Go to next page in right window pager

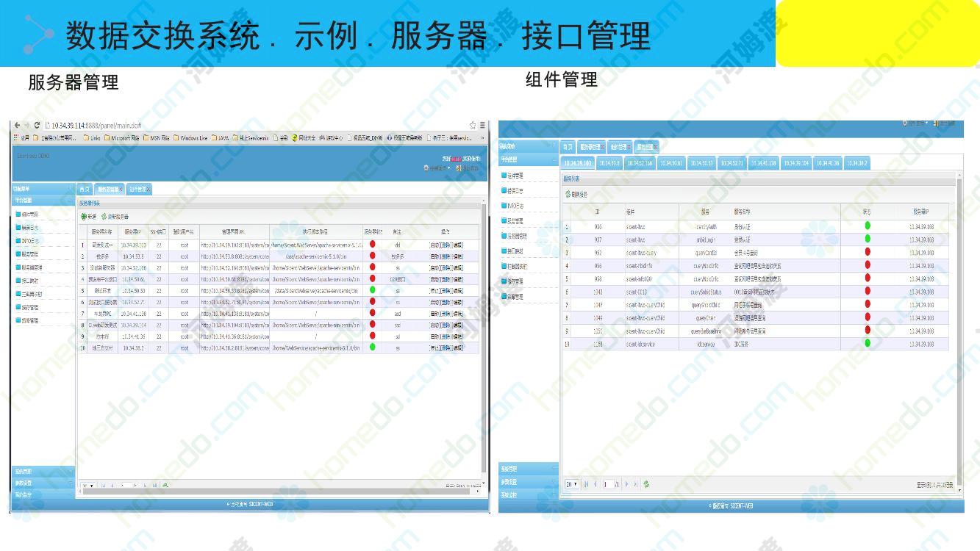click(626, 484)
